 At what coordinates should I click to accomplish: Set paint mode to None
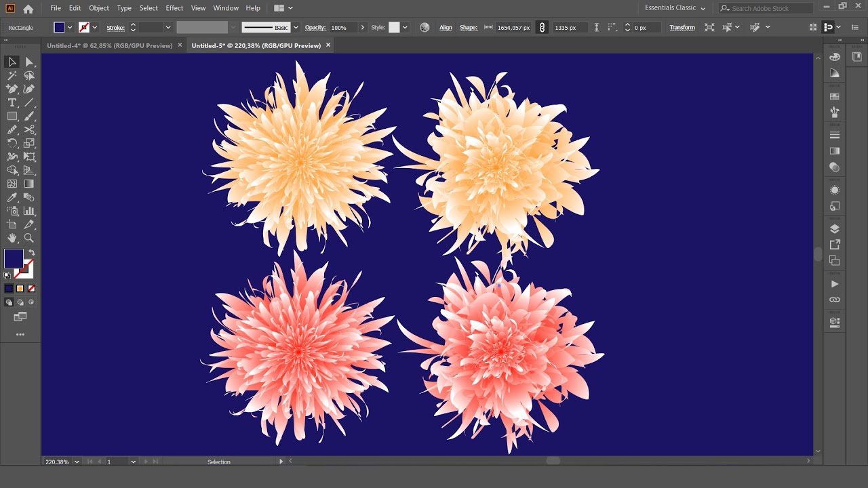click(31, 289)
